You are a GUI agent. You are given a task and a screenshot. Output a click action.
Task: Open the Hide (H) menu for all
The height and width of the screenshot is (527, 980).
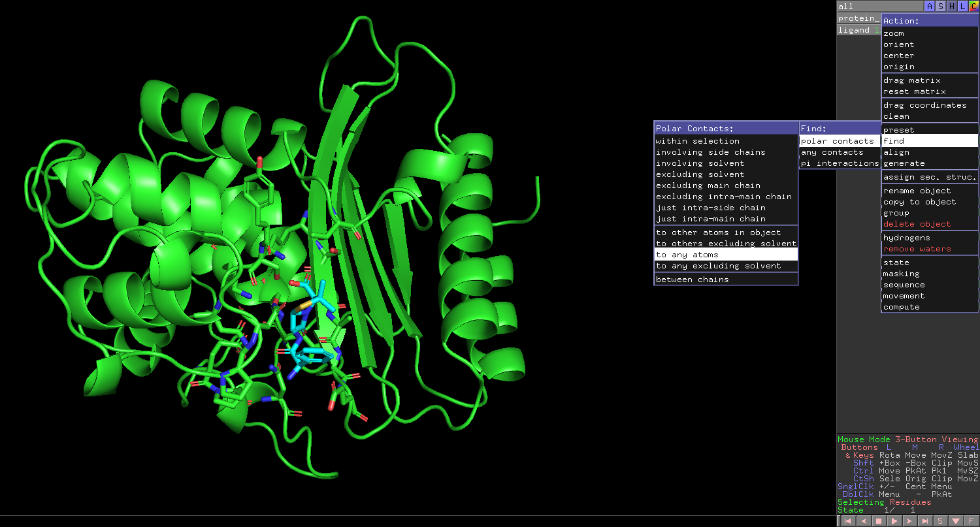[951, 6]
